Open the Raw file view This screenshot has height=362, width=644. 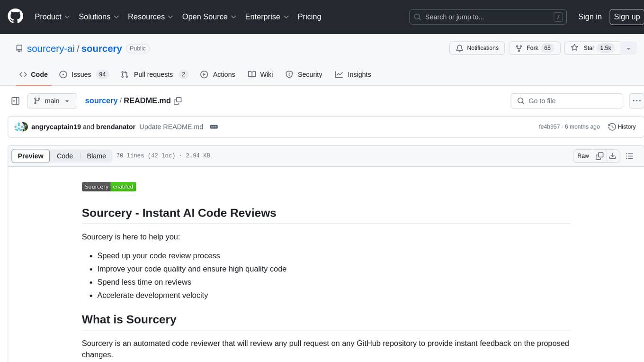(583, 156)
